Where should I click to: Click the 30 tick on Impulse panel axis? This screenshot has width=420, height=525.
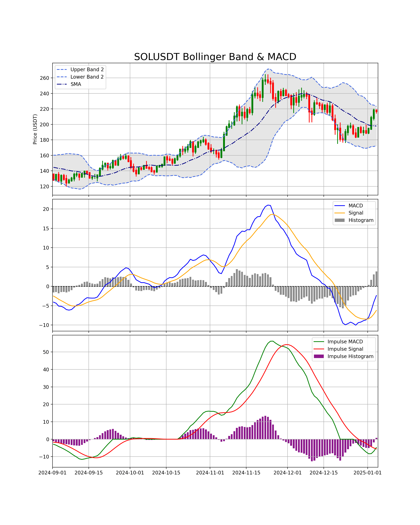tap(46, 387)
